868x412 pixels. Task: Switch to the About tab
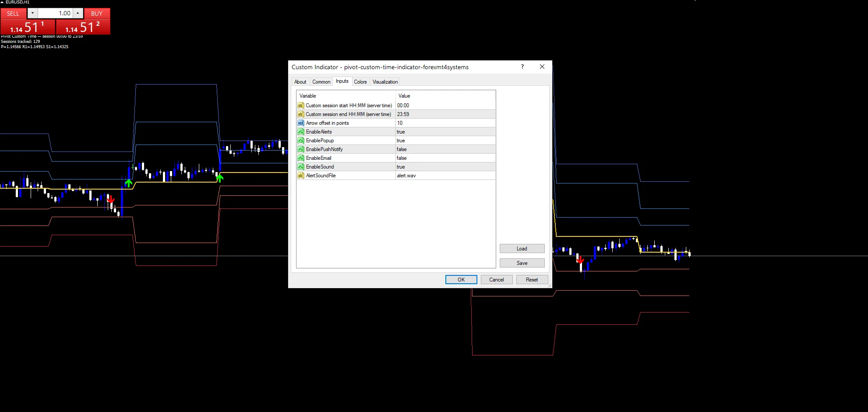tap(300, 82)
